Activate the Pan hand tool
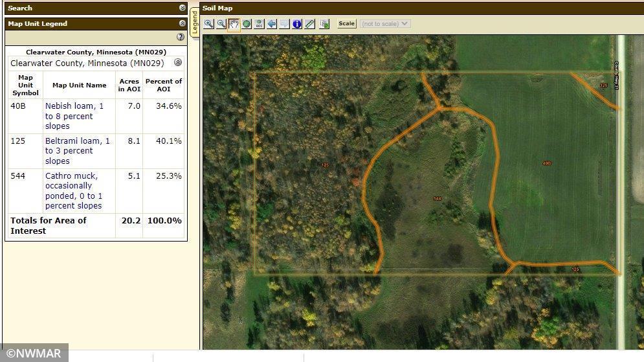644x362 pixels. [234, 24]
